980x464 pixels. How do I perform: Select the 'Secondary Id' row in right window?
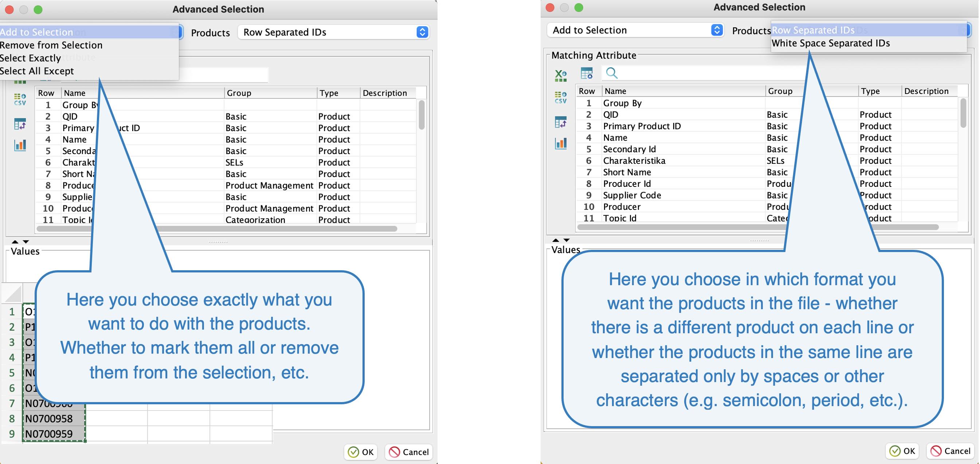[x=767, y=149]
